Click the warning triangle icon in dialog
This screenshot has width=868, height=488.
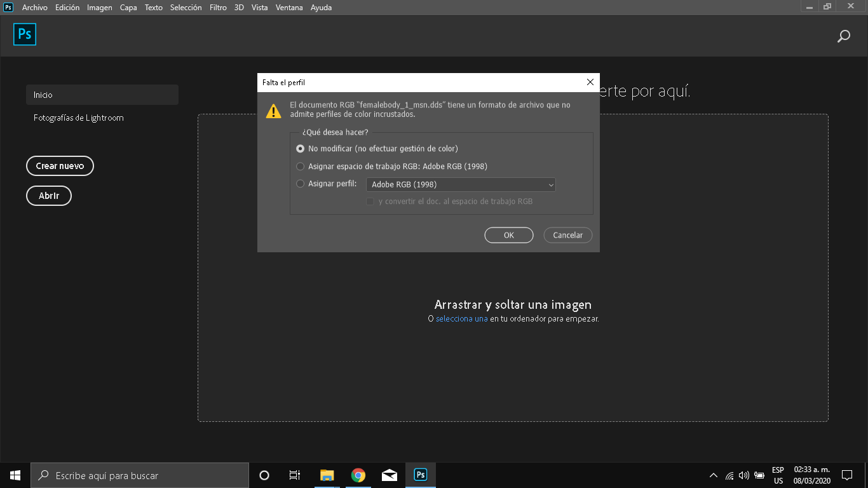273,111
